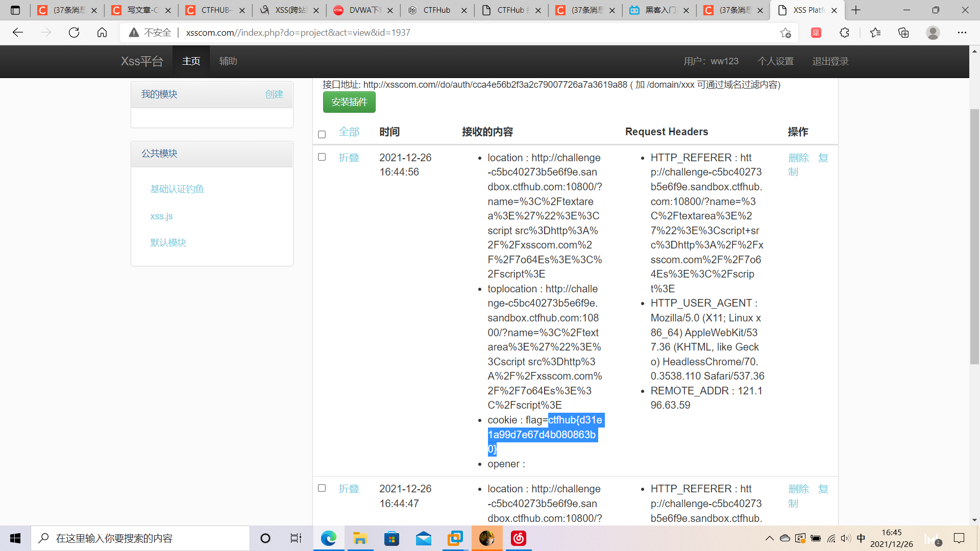
Task: Open Mail from the taskbar
Action: pos(424,538)
